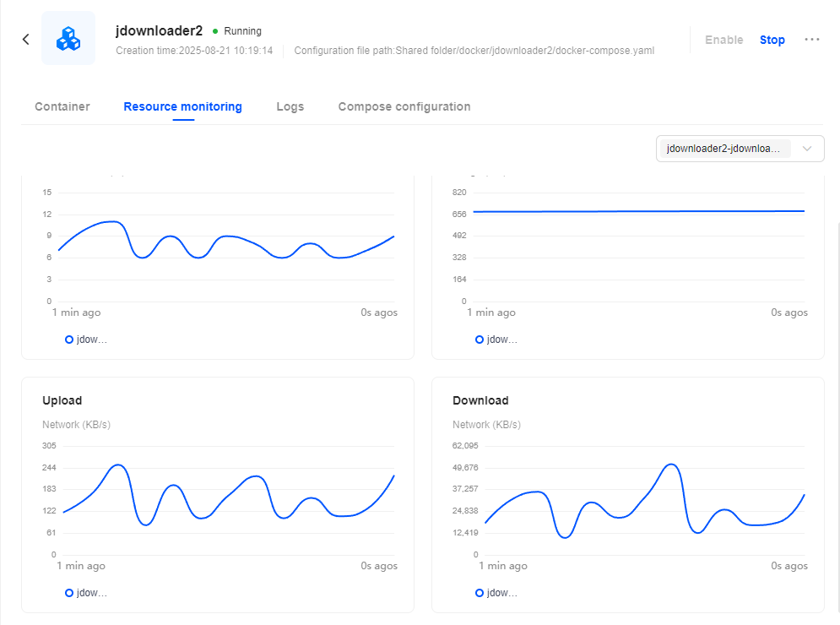Click the 305 axis value in Upload chart
840x625 pixels.
click(x=49, y=445)
